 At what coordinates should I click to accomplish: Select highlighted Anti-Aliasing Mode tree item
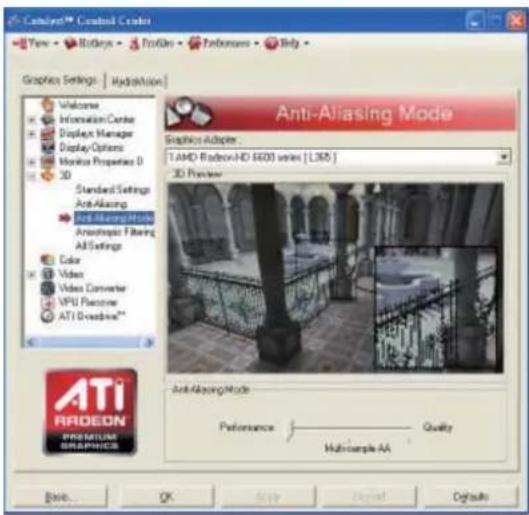[114, 218]
